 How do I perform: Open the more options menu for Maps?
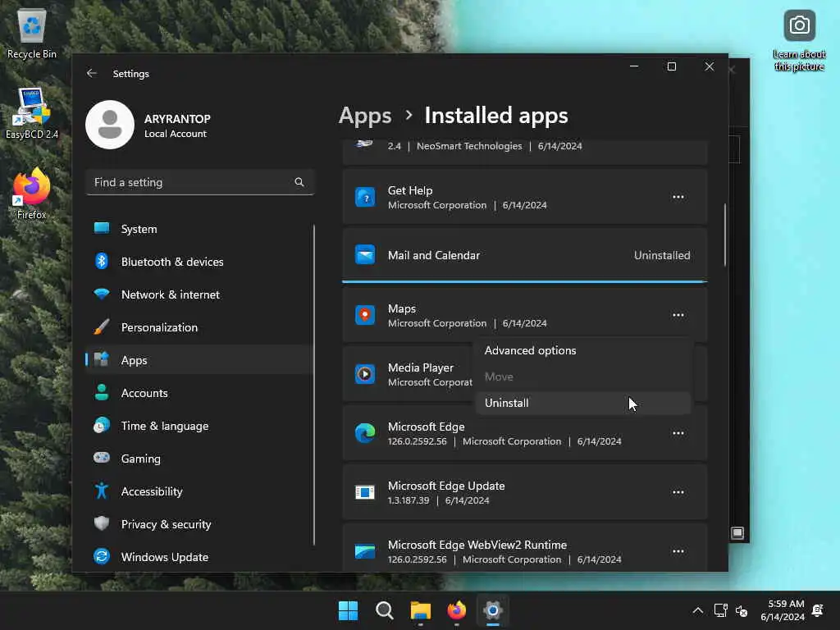[678, 315]
